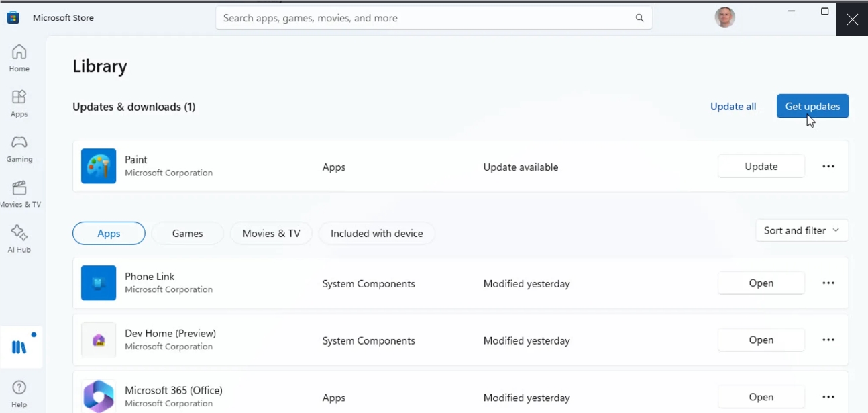This screenshot has width=868, height=413.
Task: Expand the Sort and filter dropdown
Action: [802, 230]
